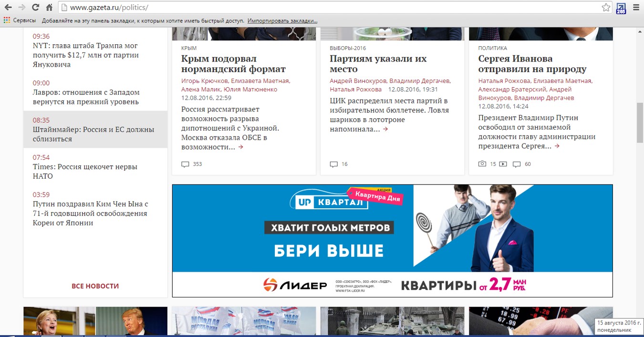Click the ВСЕ НОВОСТИ link

pyautogui.click(x=95, y=286)
